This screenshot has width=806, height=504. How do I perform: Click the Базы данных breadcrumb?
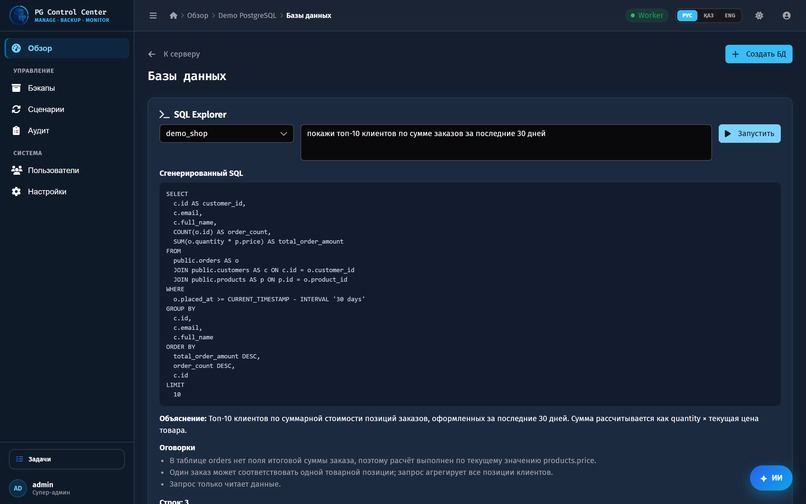click(308, 15)
